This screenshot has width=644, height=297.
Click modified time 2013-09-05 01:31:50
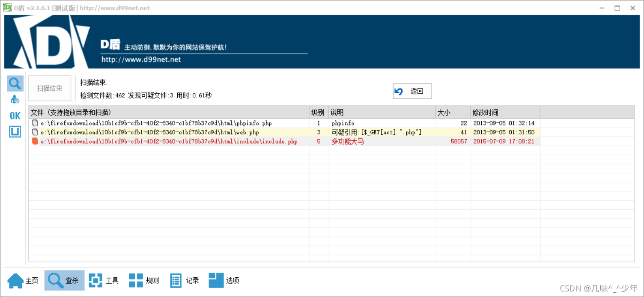(x=504, y=132)
